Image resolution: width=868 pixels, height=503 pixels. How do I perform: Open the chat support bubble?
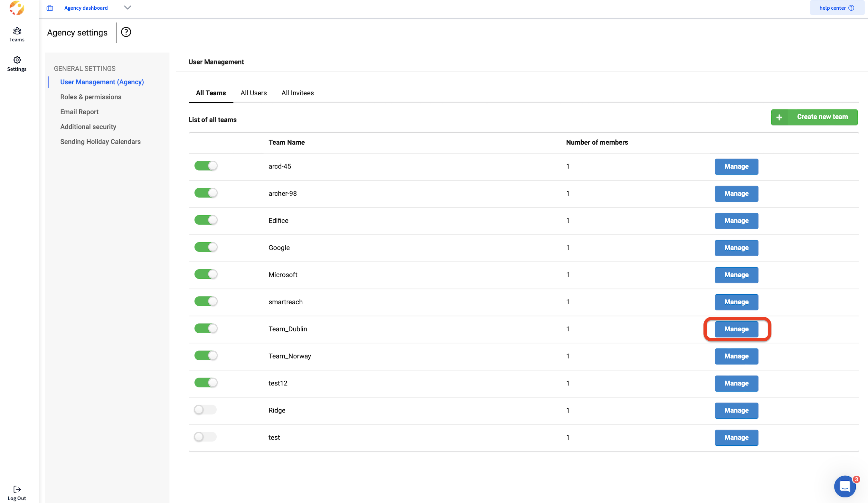click(x=844, y=486)
